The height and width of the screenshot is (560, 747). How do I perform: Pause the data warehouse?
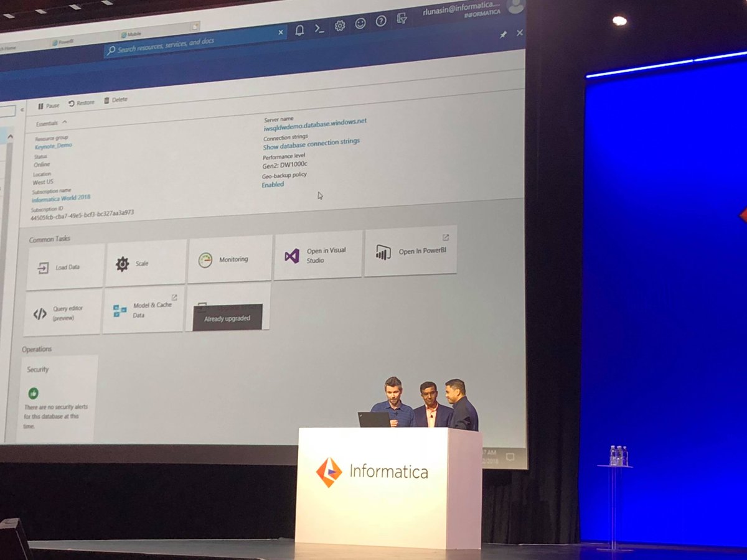point(49,106)
